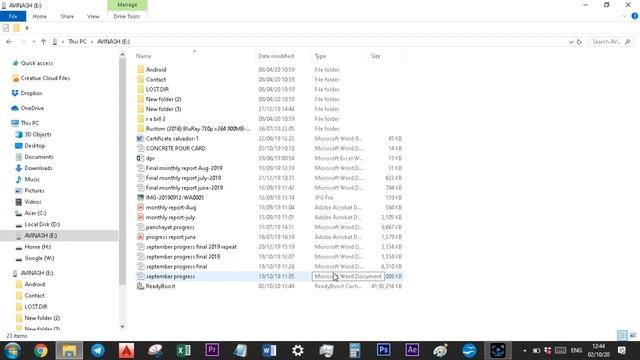The height and width of the screenshot is (360, 640).
Task: Open the File menu tab
Action: pyautogui.click(x=13, y=16)
